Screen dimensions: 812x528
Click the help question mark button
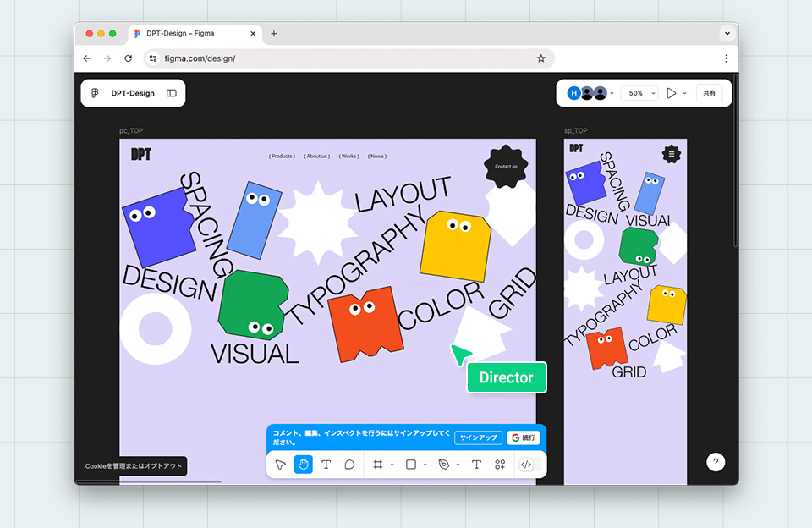716,462
